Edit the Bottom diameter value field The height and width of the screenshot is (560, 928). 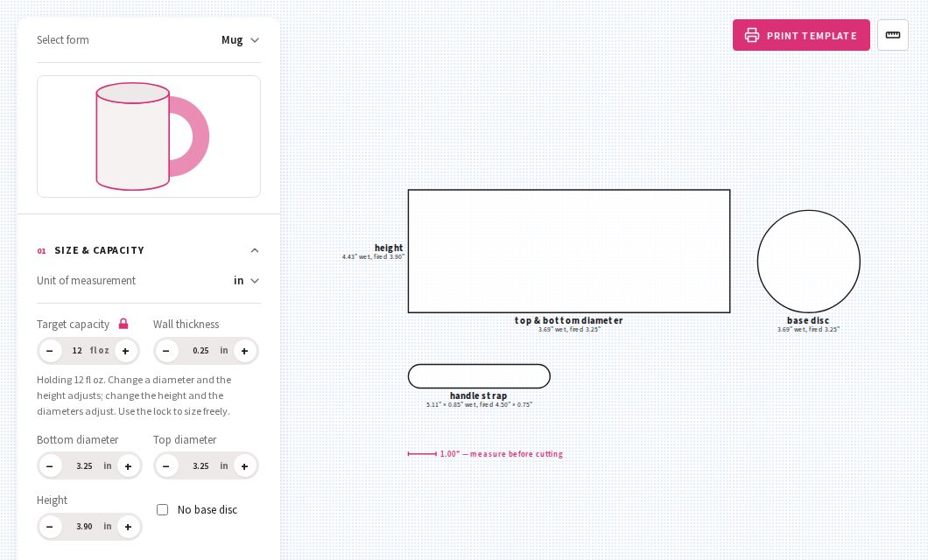(84, 466)
